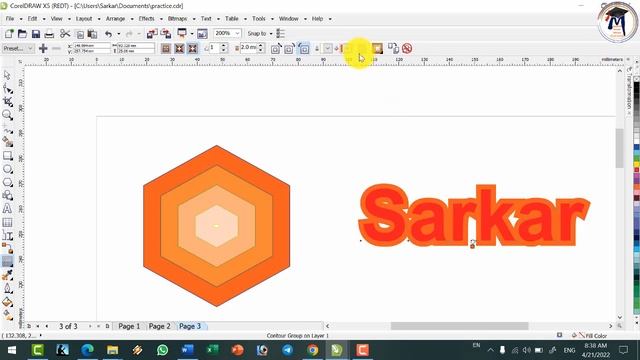The image size is (640, 360).
Task: Select the Outline pen tool
Action: point(7,289)
